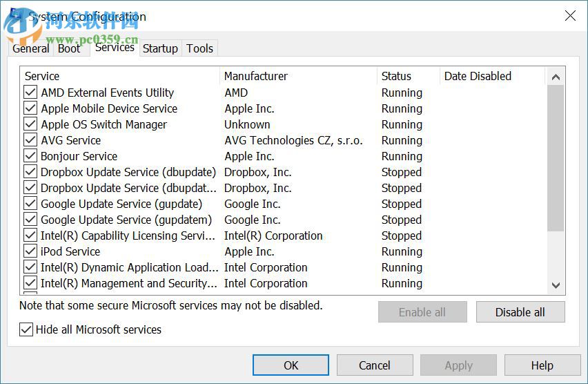Toggle the Intel(R) Management and Security checkbox
Image resolution: width=588 pixels, height=384 pixels.
pyautogui.click(x=30, y=283)
